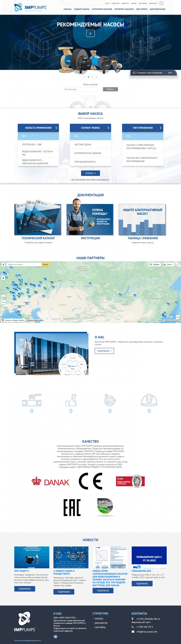Screen dimensions: 181x644
Task: Expand the map to fullscreen
Action: [x=178, y=264]
